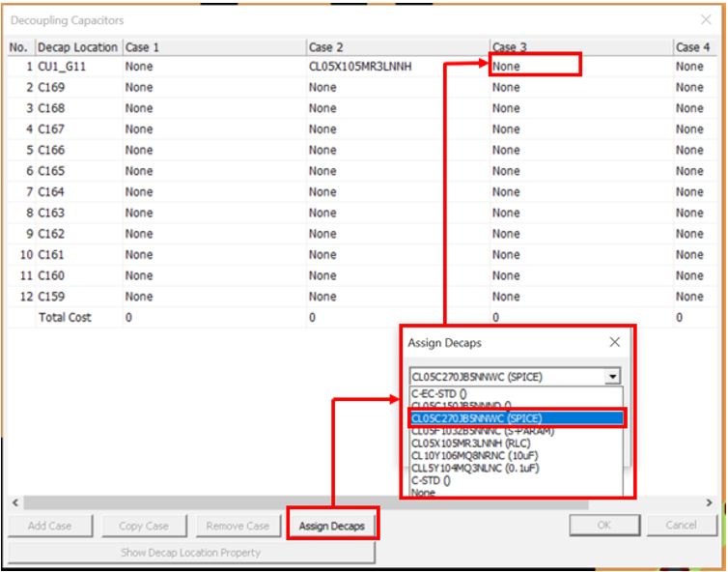Choose CLL5Y104MQ3NLNC (0.1uF) from list

[474, 468]
